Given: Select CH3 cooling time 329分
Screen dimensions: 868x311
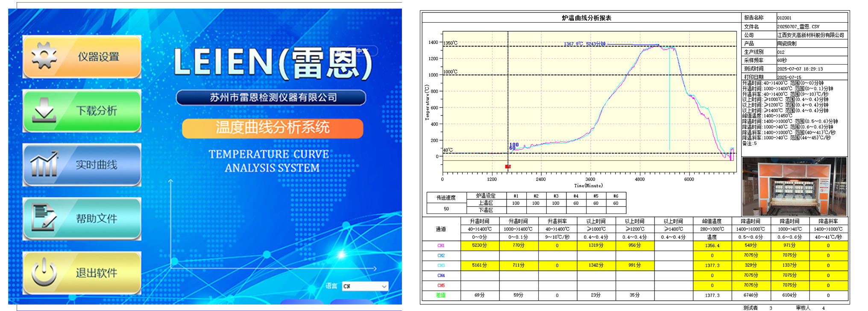Looking at the screenshot, I should [x=751, y=265].
